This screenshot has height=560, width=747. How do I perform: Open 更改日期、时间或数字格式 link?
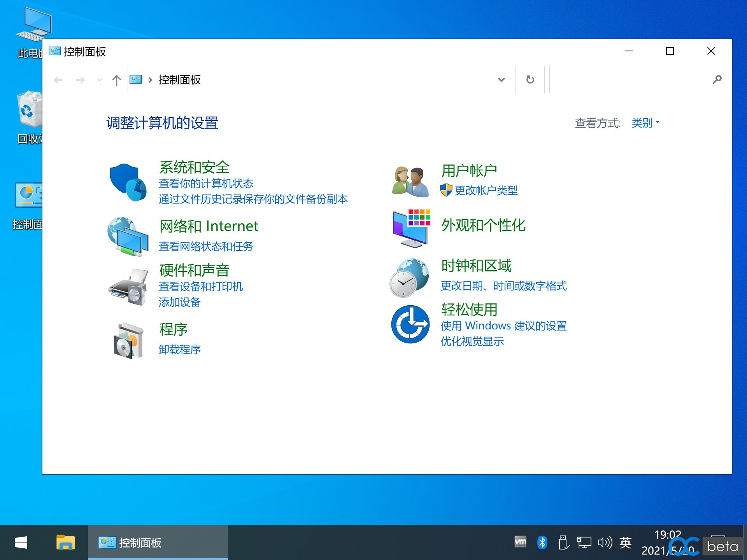(504, 286)
